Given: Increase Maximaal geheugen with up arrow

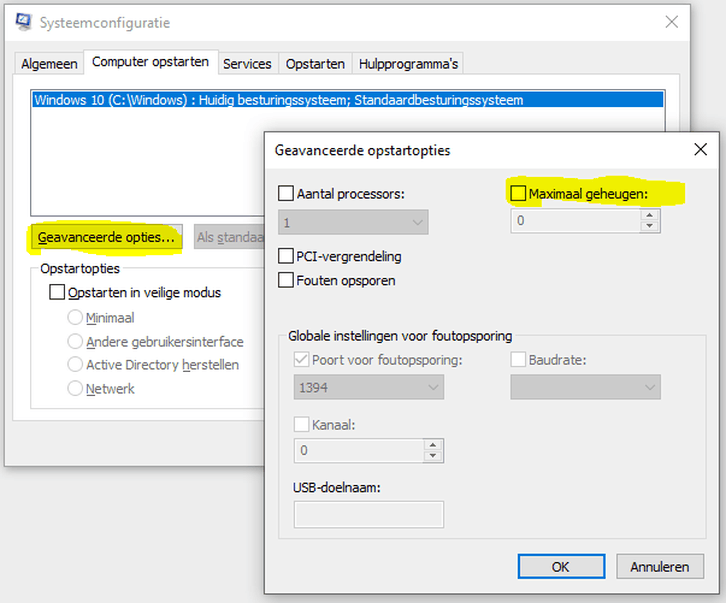Looking at the screenshot, I should (650, 215).
